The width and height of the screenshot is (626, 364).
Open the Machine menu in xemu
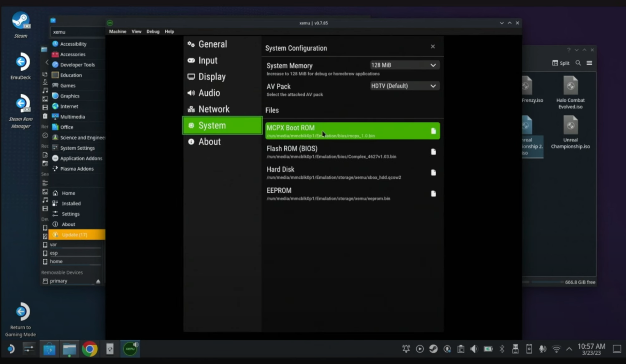118,32
